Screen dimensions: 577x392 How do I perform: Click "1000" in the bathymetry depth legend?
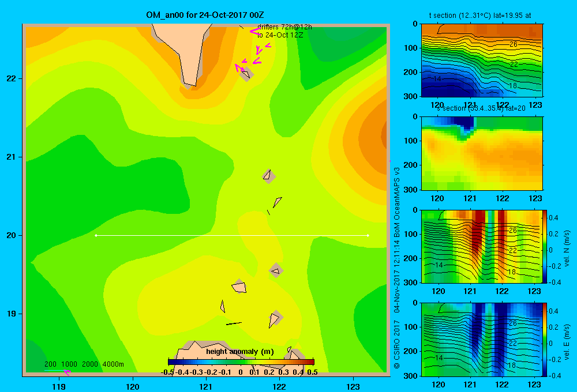click(x=69, y=364)
